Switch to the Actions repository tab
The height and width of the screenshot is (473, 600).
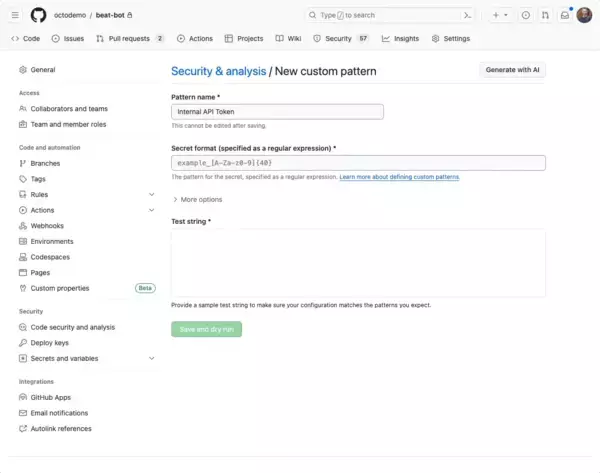point(195,38)
